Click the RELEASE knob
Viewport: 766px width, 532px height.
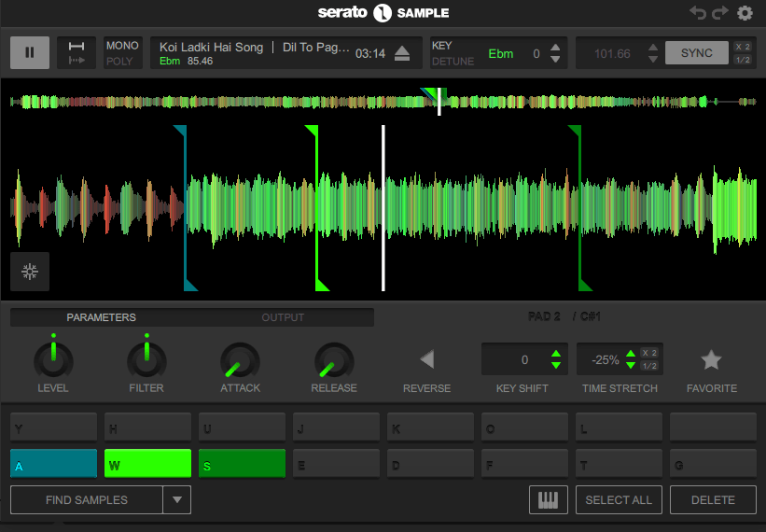[334, 362]
